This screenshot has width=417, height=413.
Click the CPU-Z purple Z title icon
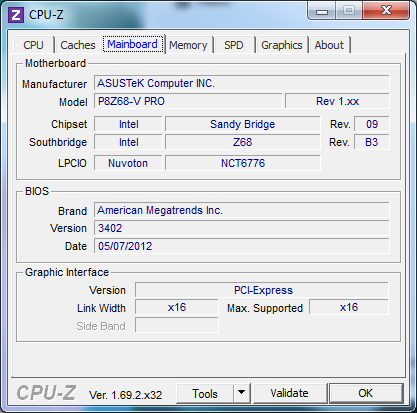click(x=16, y=15)
